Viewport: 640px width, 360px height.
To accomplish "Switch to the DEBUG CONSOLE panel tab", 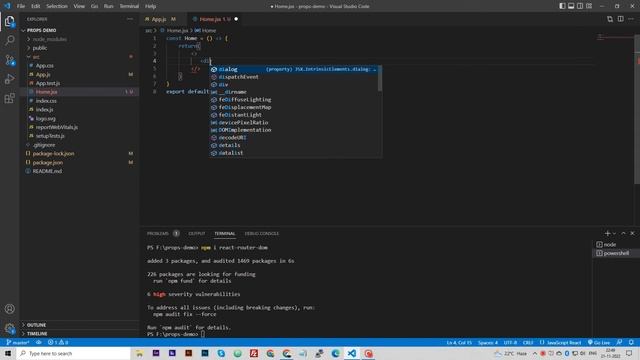I will click(262, 233).
